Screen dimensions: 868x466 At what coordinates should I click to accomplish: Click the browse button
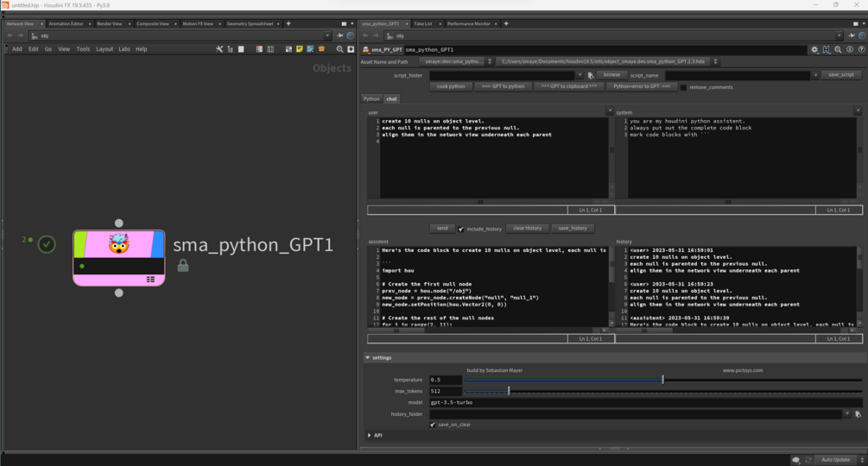click(611, 74)
